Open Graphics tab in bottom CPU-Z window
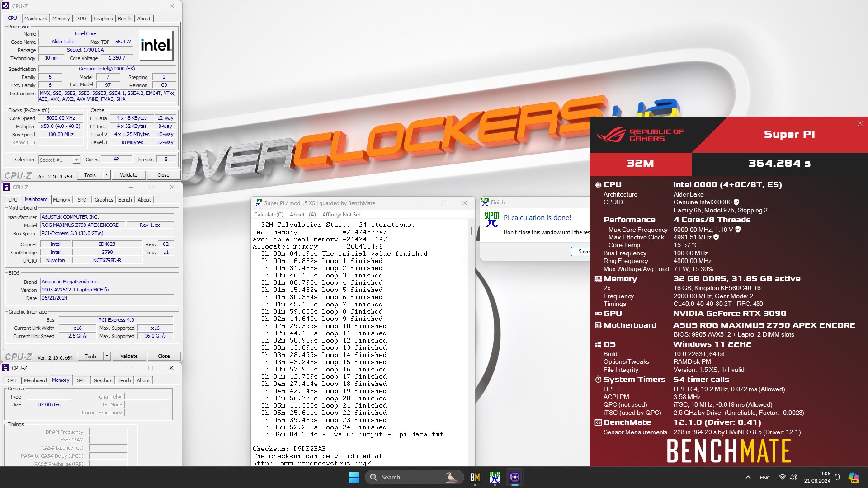 pos(103,380)
